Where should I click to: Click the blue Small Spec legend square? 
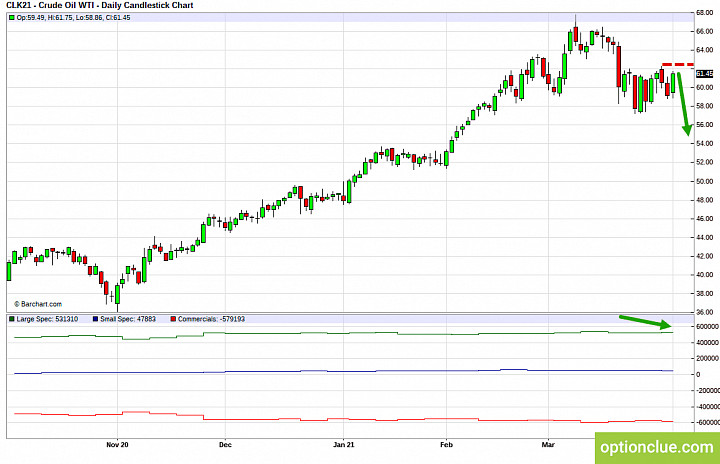click(96, 319)
